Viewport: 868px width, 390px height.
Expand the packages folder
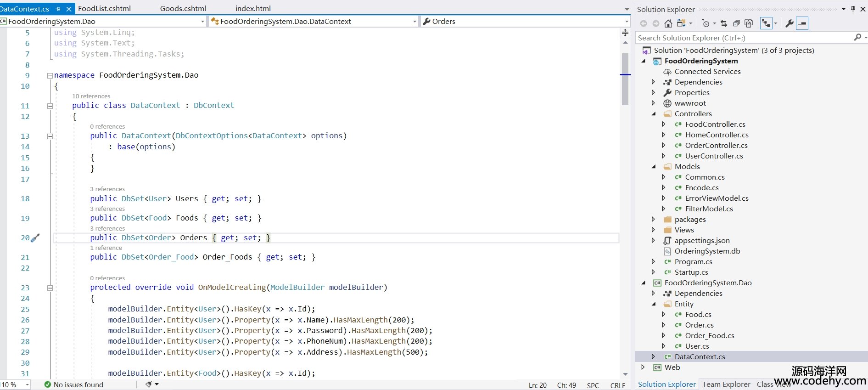pyautogui.click(x=653, y=219)
